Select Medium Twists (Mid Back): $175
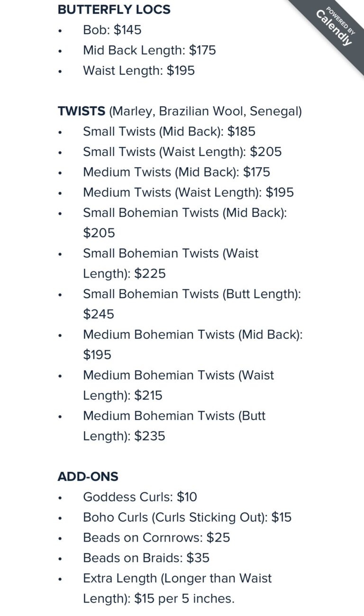The width and height of the screenshot is (364, 616). tap(176, 172)
